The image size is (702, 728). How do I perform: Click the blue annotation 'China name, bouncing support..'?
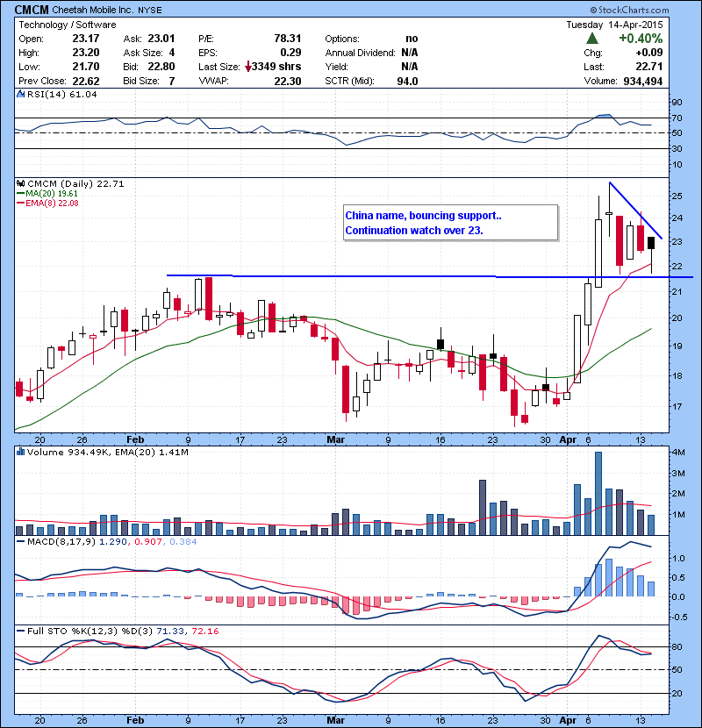pos(423,216)
